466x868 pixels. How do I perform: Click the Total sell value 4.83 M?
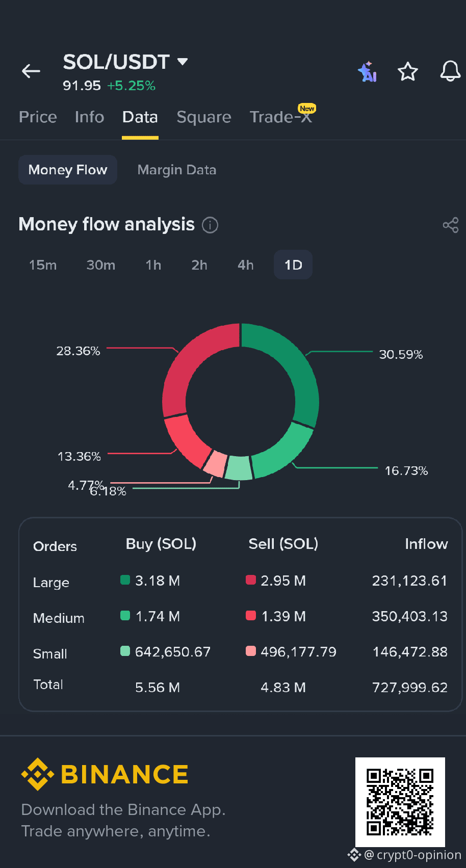click(283, 688)
